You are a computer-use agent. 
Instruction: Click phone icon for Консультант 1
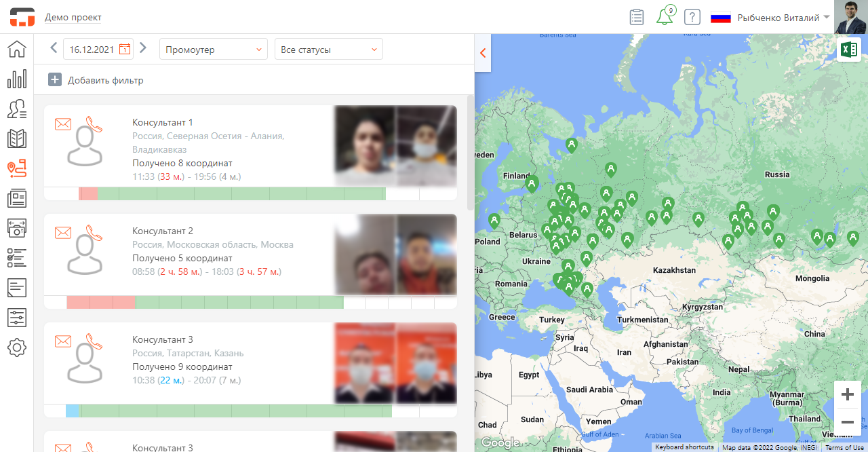(94, 124)
